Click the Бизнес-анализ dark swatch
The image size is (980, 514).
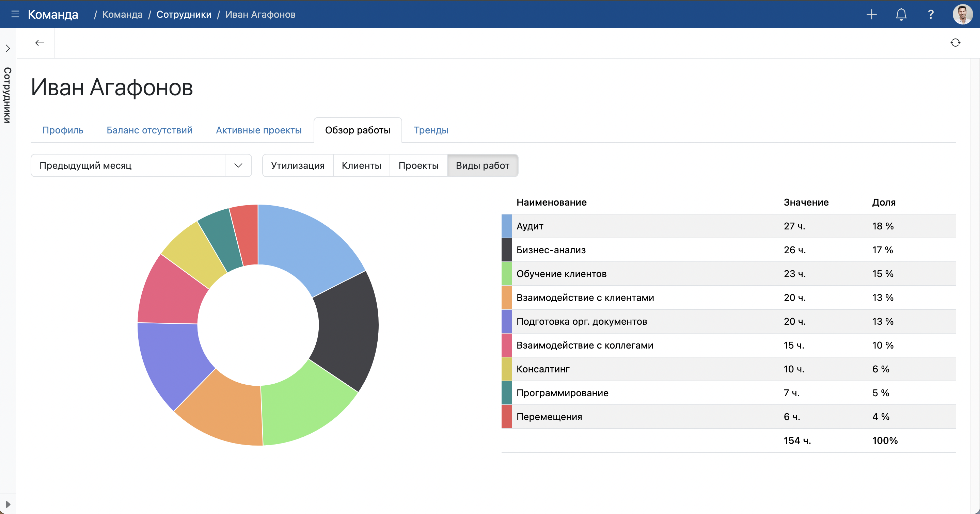pos(506,250)
